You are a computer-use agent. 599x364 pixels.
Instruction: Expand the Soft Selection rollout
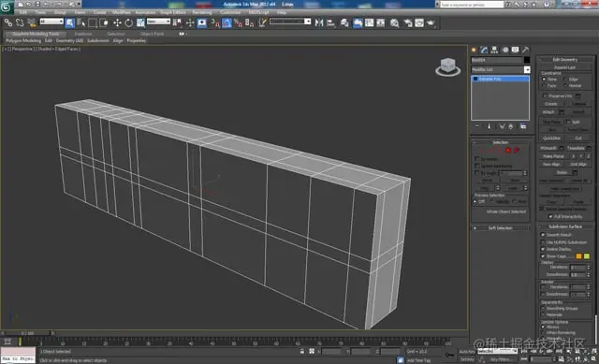(500, 228)
